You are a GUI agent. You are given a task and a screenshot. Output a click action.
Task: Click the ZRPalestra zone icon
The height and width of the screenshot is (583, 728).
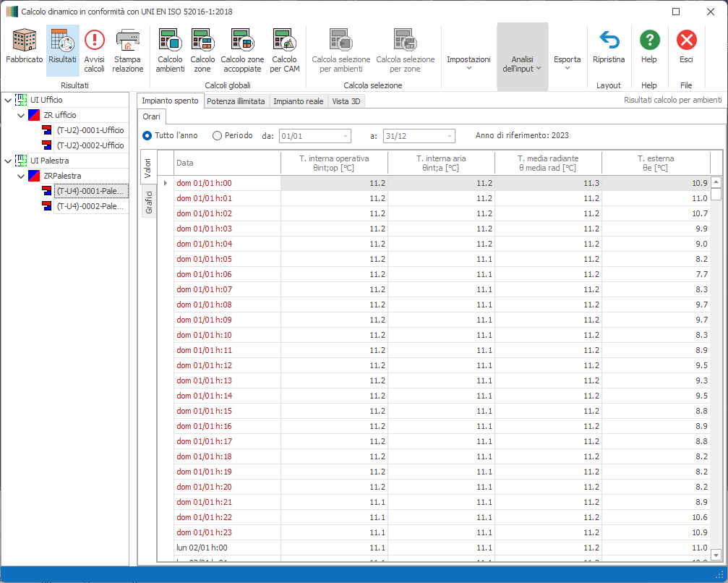pos(34,176)
